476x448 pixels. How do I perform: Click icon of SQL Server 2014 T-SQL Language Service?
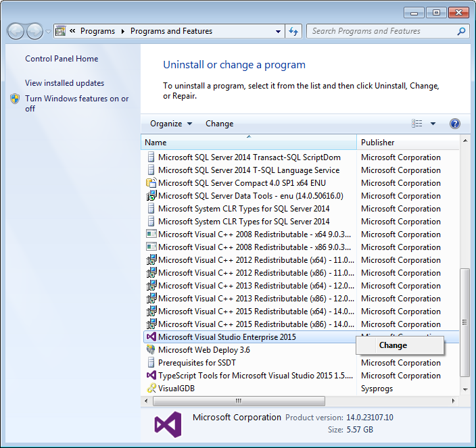[151, 170]
